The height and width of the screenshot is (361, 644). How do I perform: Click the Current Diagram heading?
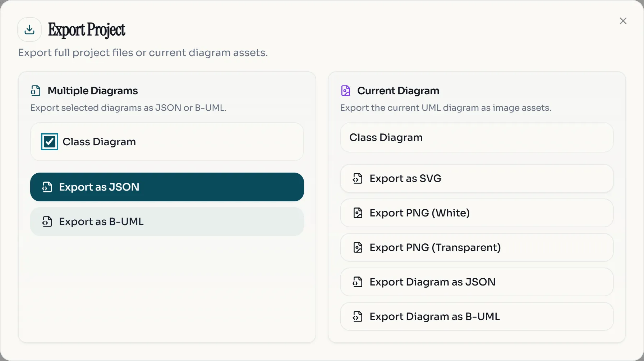[398, 91]
